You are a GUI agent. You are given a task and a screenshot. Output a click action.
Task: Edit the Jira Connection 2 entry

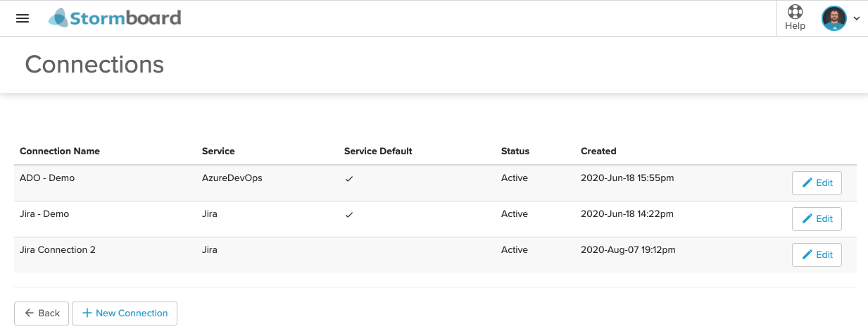coord(817,255)
